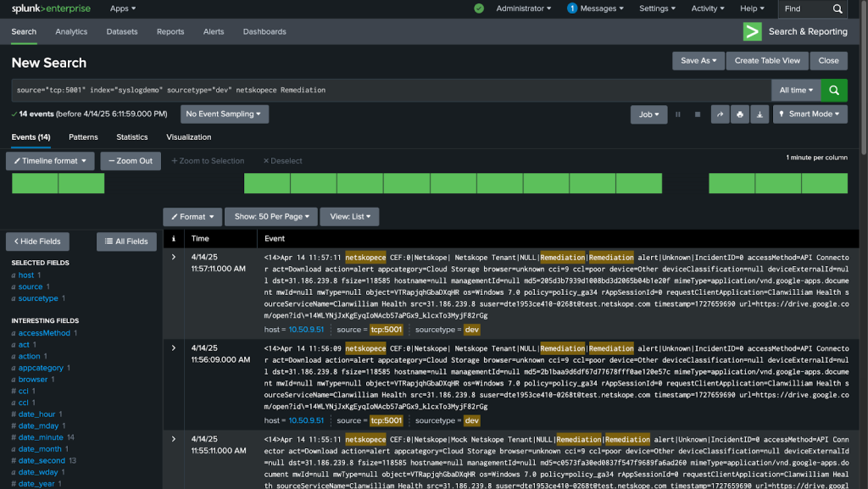868x489 pixels.
Task: Go to the Reports nav tab
Action: click(170, 31)
